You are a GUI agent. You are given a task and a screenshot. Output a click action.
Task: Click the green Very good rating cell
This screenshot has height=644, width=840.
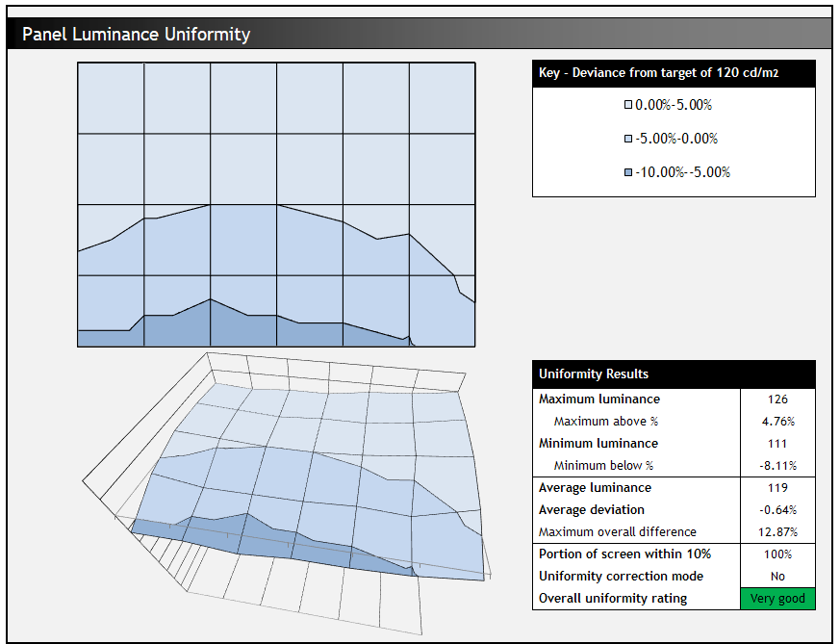777,599
